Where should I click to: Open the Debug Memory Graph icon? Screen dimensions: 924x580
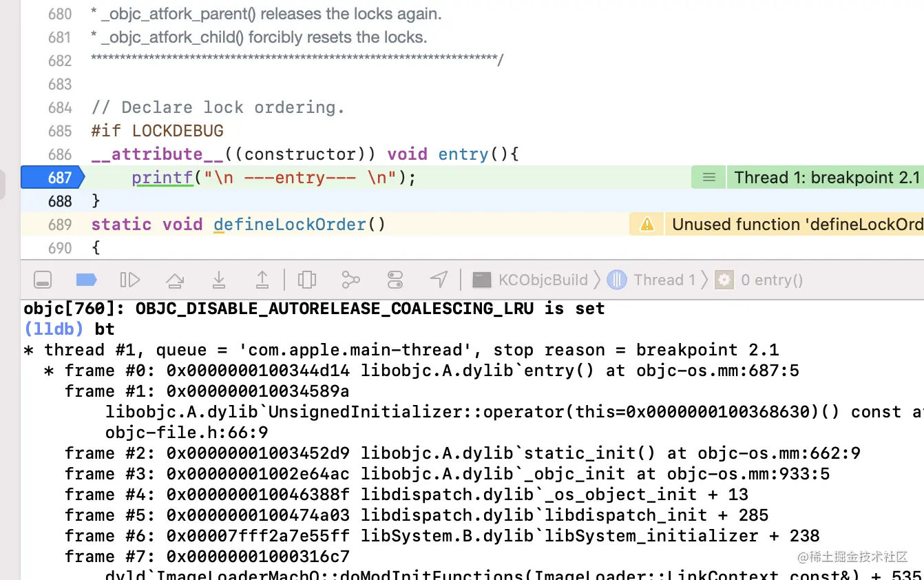(x=350, y=280)
